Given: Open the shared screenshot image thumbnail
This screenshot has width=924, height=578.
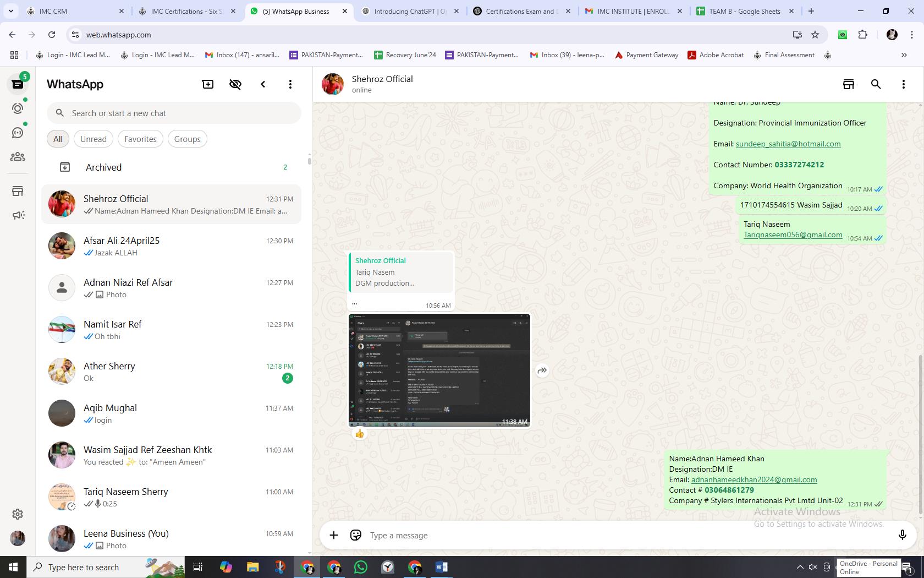Looking at the screenshot, I should pos(439,370).
